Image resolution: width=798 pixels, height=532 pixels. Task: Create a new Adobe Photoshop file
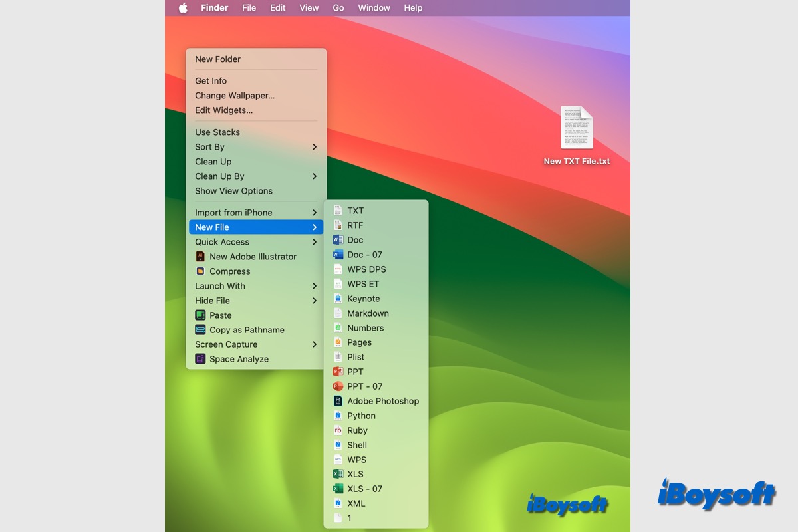pyautogui.click(x=383, y=400)
